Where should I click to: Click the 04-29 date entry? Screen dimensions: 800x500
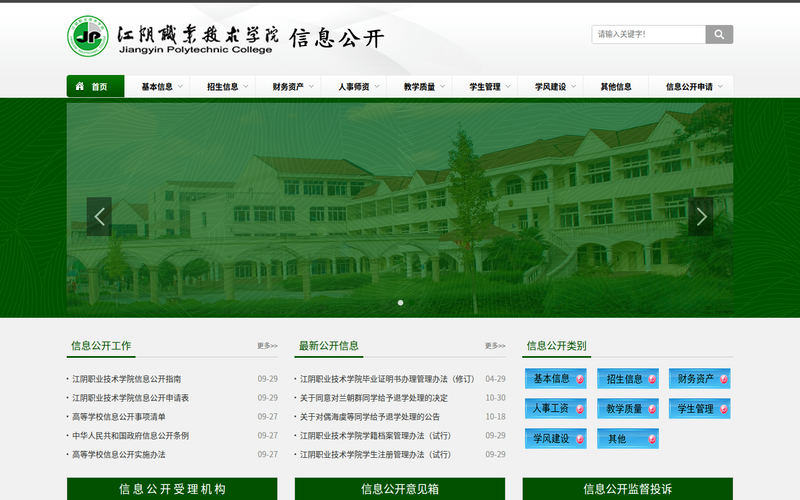[495, 379]
